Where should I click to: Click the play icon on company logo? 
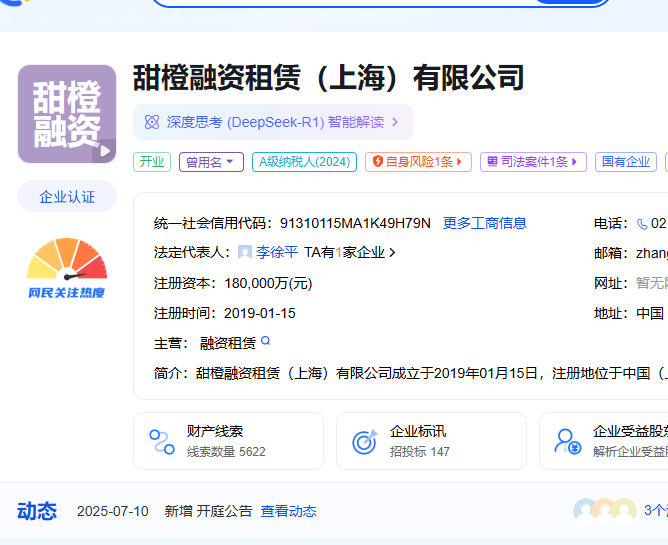click(x=103, y=151)
